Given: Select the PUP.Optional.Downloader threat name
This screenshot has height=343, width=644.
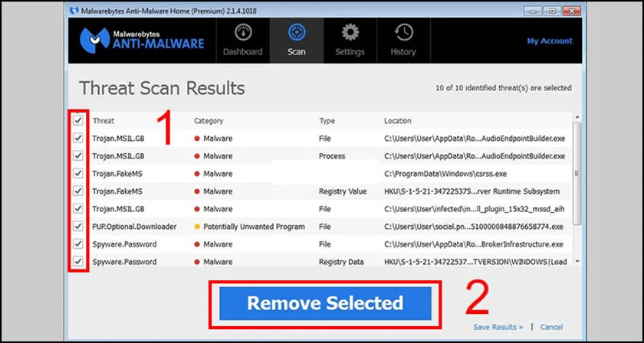Looking at the screenshot, I should point(134,227).
